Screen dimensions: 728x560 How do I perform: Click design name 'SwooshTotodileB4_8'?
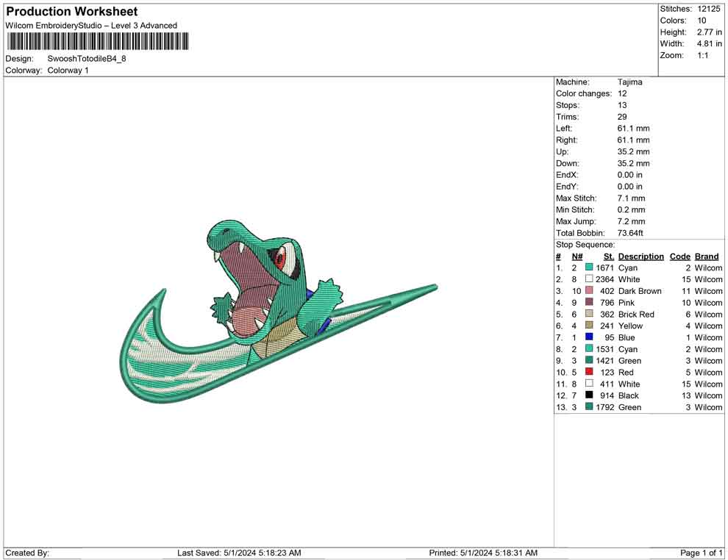click(87, 59)
